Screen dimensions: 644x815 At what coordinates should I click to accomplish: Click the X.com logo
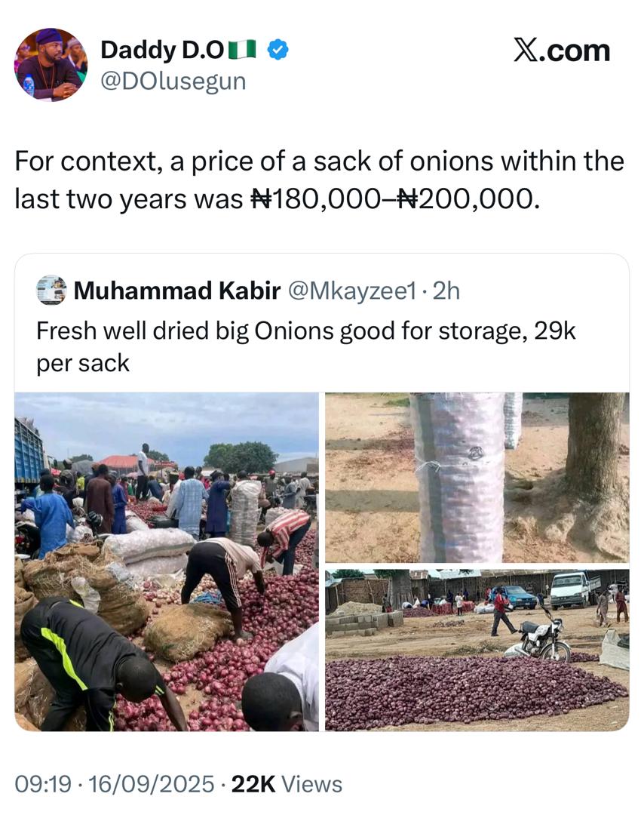coord(562,51)
